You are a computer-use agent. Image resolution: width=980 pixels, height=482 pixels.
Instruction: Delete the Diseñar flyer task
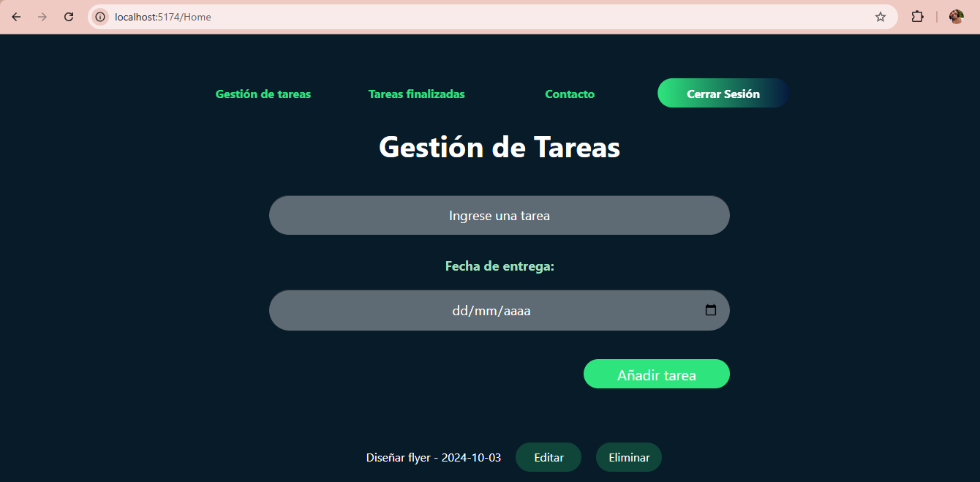point(628,456)
